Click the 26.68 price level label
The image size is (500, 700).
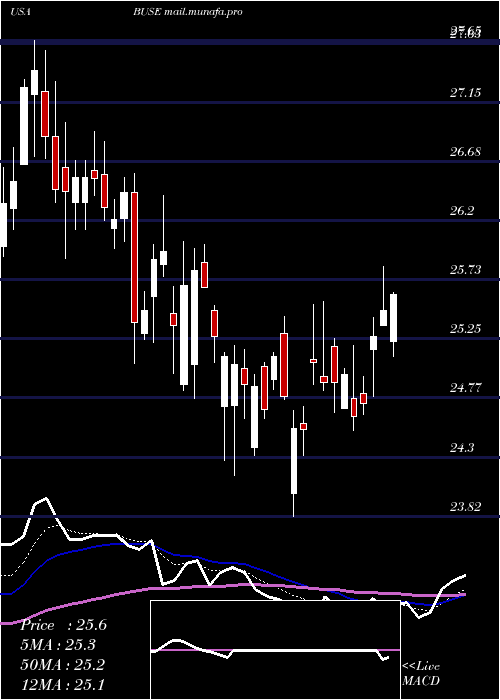pyautogui.click(x=465, y=152)
